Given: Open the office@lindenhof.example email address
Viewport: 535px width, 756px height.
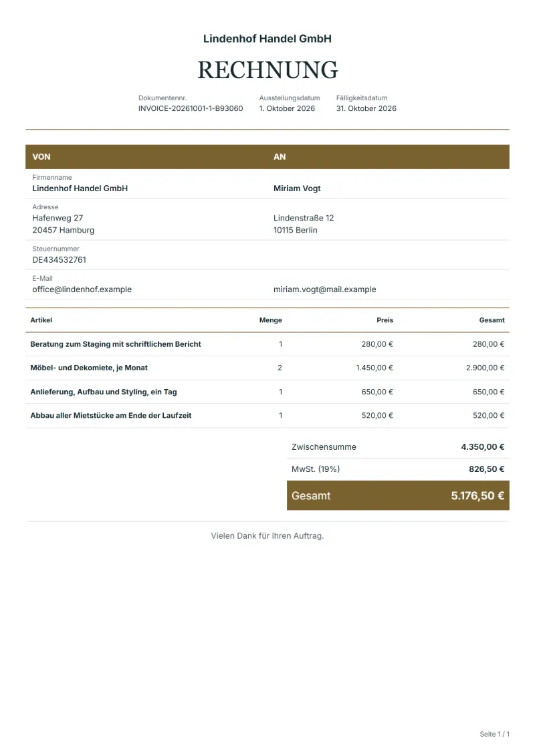Looking at the screenshot, I should [x=82, y=289].
